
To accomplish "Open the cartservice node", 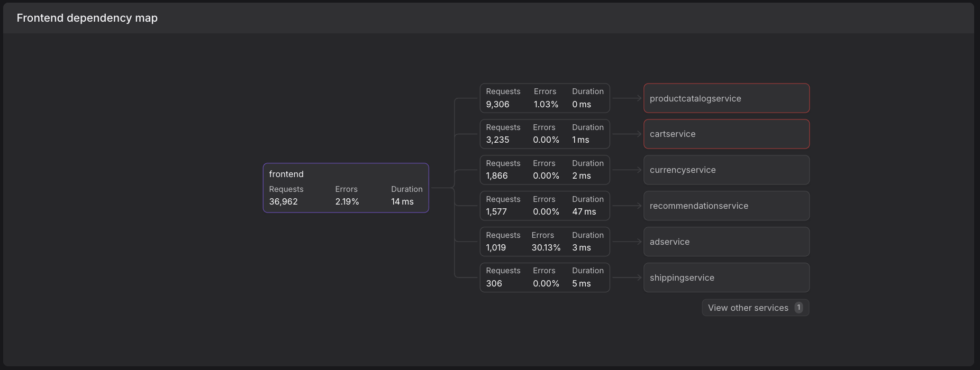I will (726, 134).
